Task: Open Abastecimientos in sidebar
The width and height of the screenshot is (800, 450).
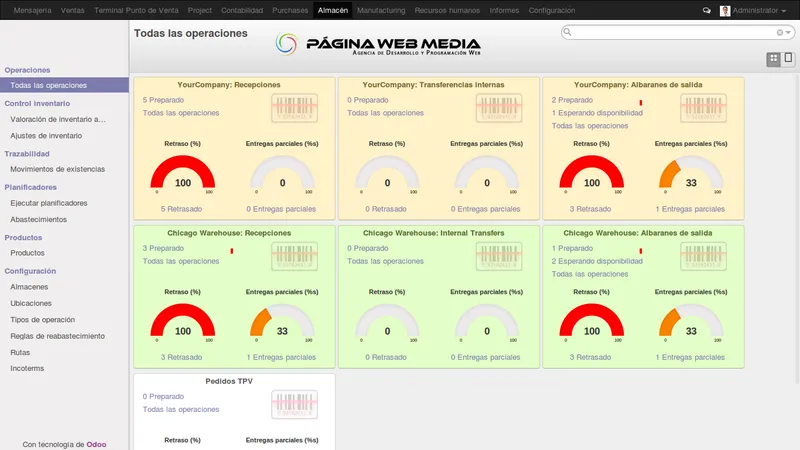Action: coord(39,219)
